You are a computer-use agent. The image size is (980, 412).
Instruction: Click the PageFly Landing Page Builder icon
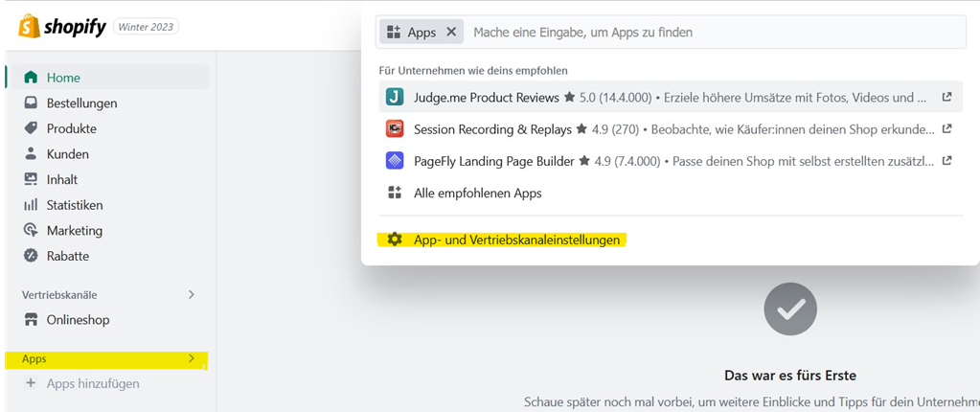395,161
